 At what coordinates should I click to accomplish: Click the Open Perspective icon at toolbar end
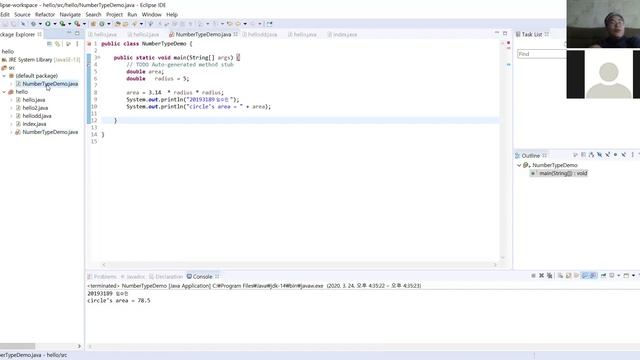269,24
